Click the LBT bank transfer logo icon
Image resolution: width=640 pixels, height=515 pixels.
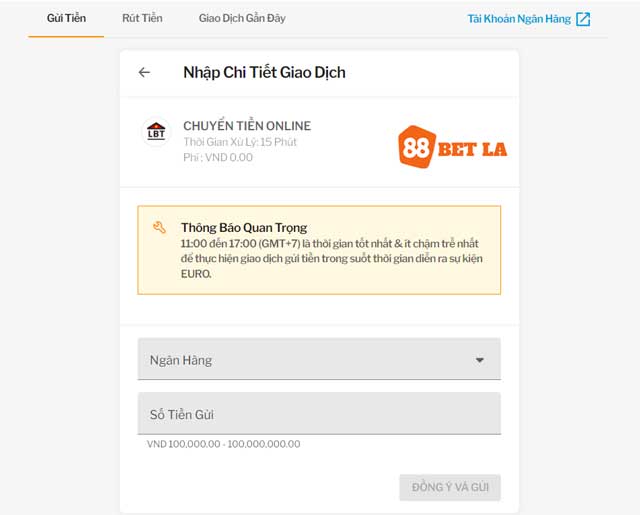tap(156, 132)
